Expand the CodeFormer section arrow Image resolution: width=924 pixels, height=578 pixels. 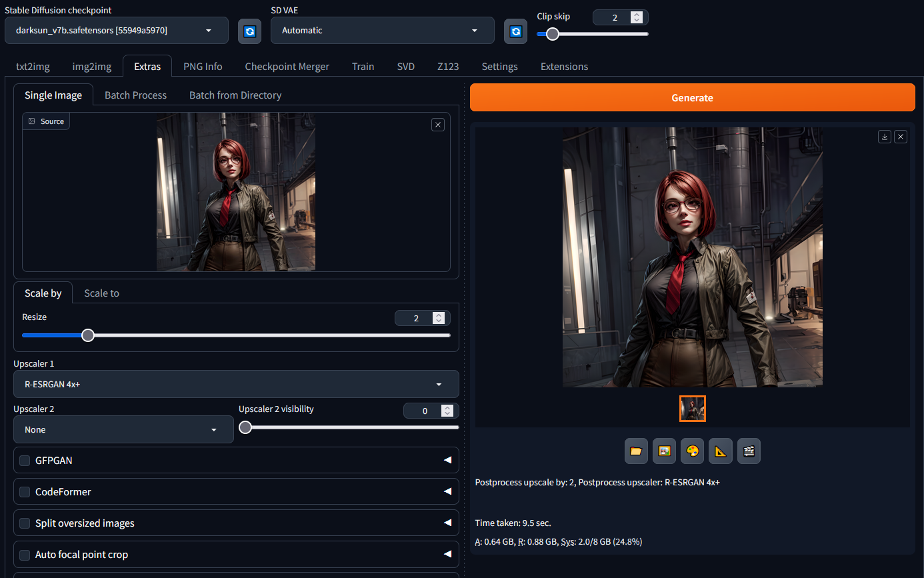(447, 492)
